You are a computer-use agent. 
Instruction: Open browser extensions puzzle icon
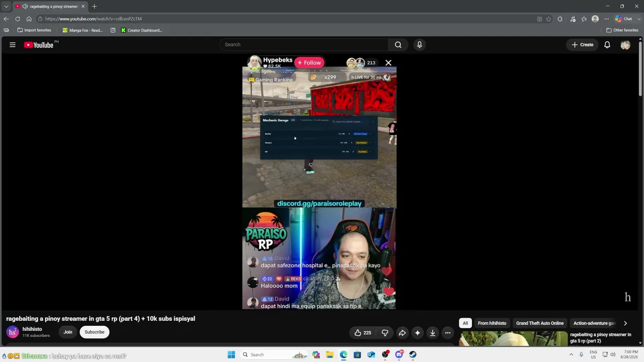[x=560, y=19]
